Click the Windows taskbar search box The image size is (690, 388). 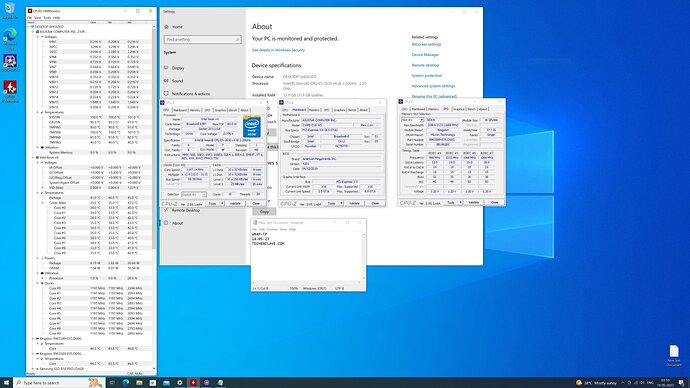pos(59,383)
